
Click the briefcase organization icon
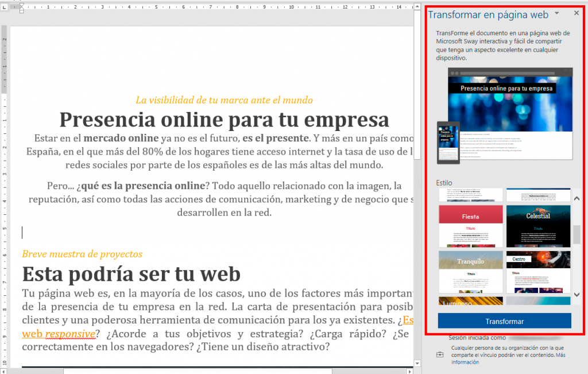(x=440, y=354)
